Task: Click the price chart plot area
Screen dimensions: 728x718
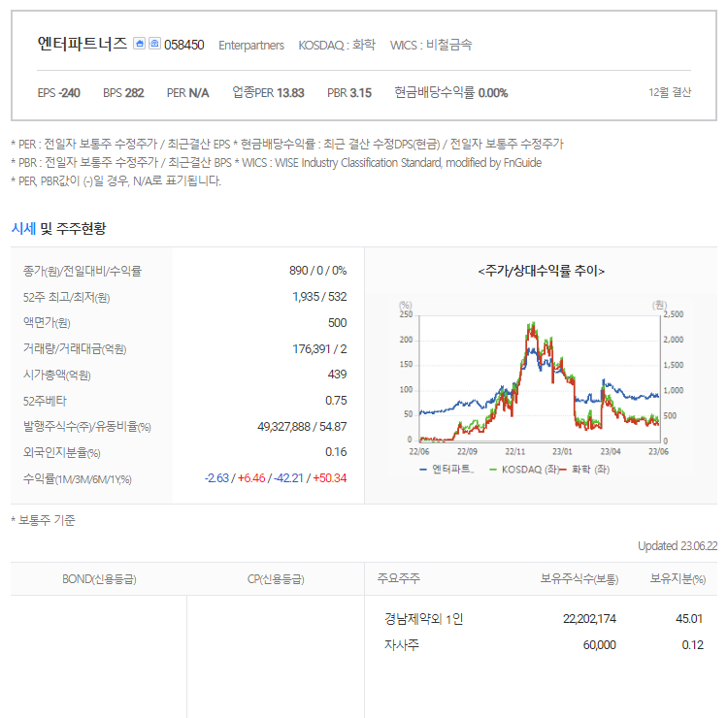Action: pyautogui.click(x=540, y=378)
